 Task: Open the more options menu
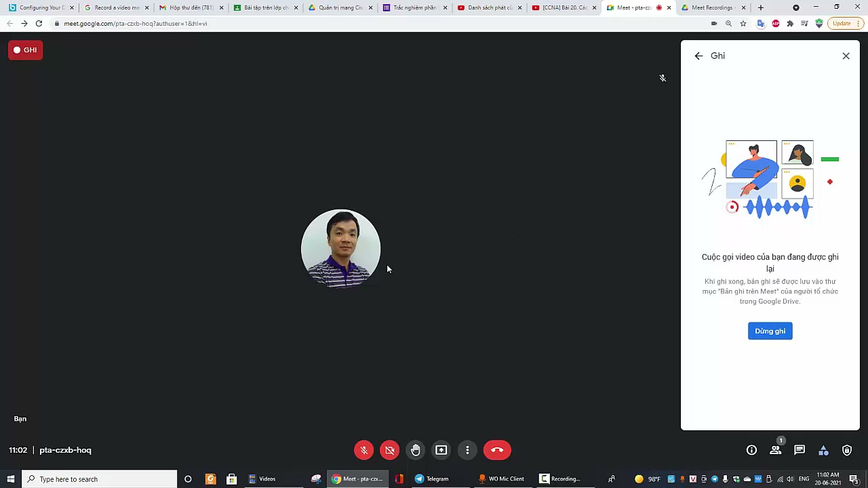467,449
